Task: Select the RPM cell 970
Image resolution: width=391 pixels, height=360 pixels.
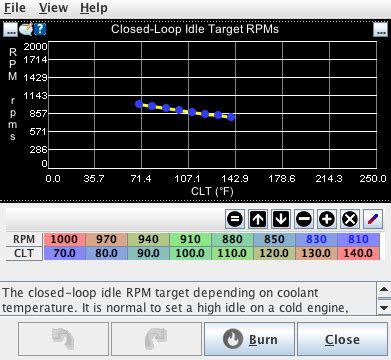Action: click(107, 239)
